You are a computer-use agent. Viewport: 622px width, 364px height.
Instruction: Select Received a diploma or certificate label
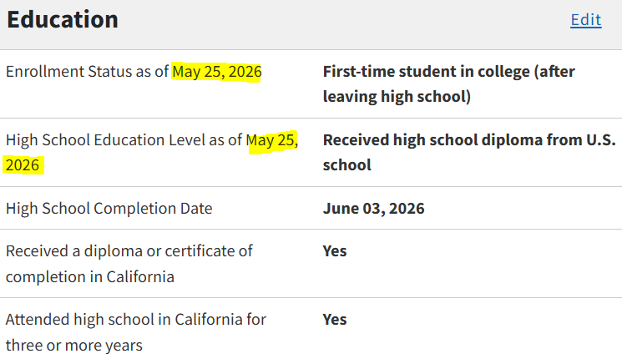click(129, 251)
